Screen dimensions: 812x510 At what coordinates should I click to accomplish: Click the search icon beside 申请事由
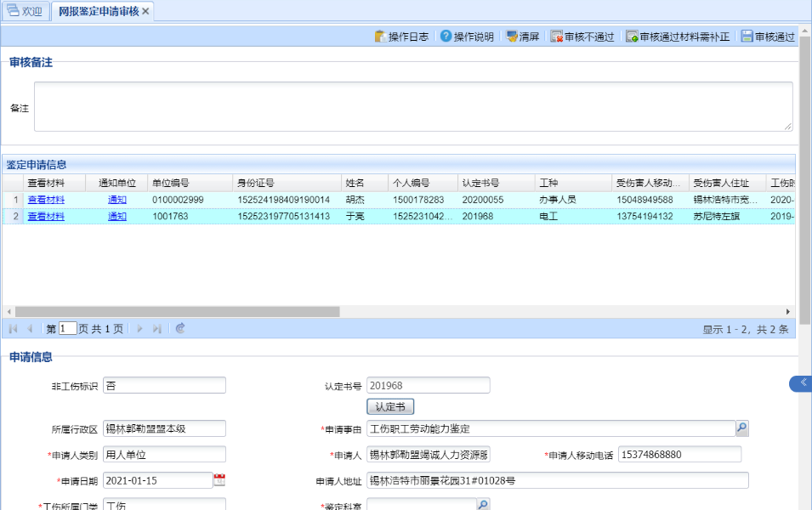[742, 428]
